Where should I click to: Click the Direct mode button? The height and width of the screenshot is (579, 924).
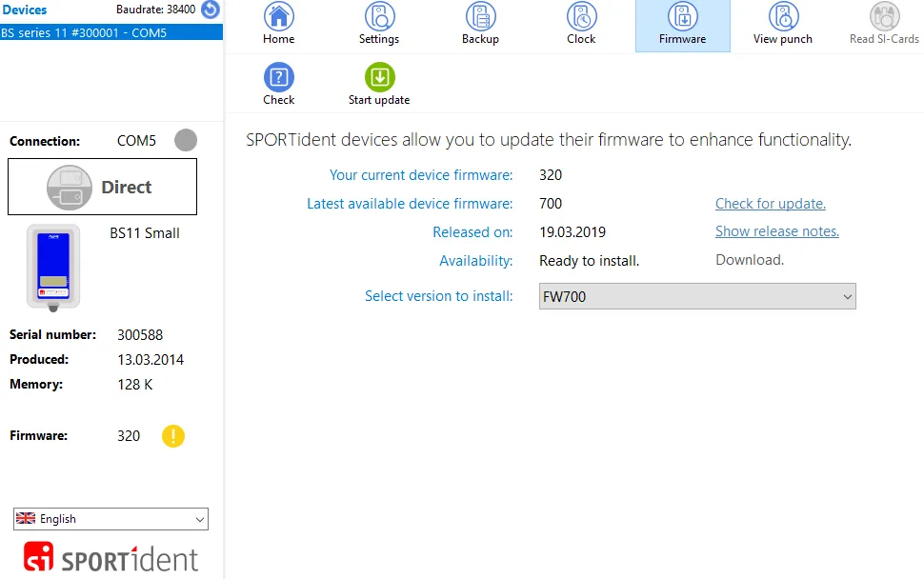point(103,187)
